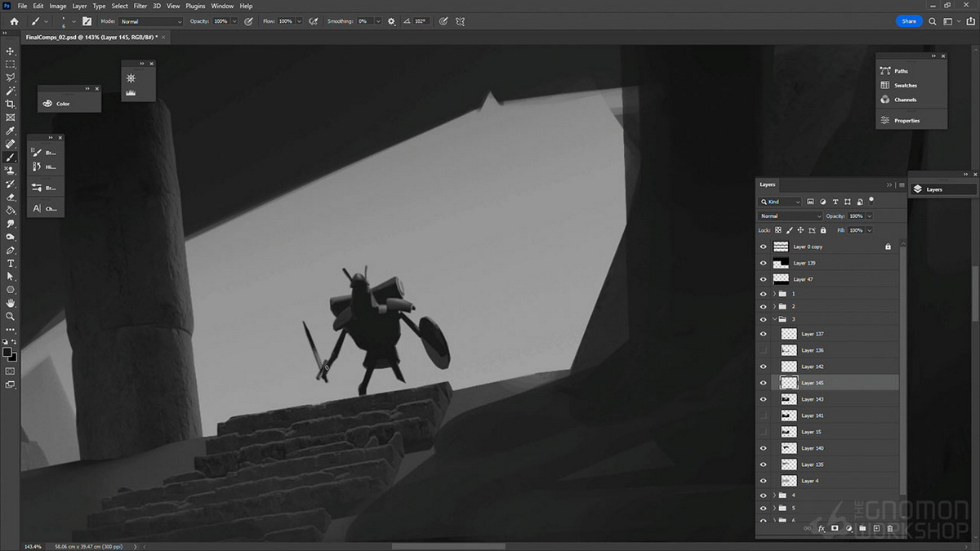Screen dimensions: 980x551
Task: Open the Layer menu
Action: coord(79,6)
